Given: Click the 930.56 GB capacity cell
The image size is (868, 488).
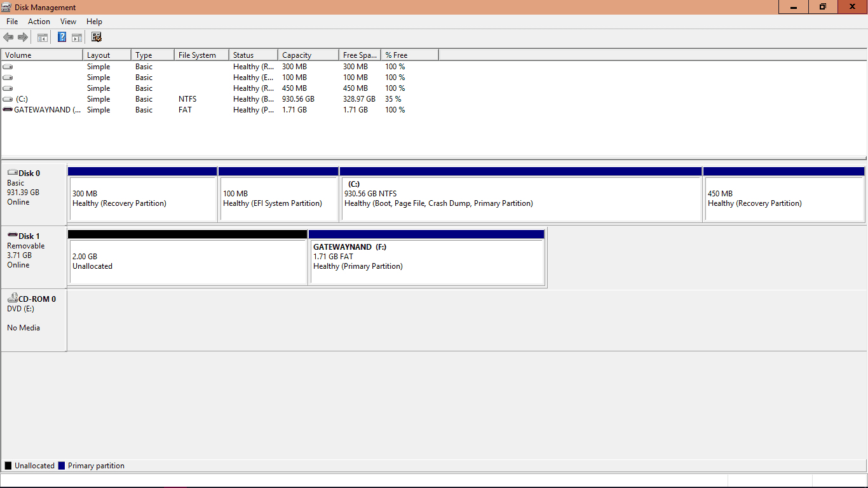Looking at the screenshot, I should click(299, 99).
